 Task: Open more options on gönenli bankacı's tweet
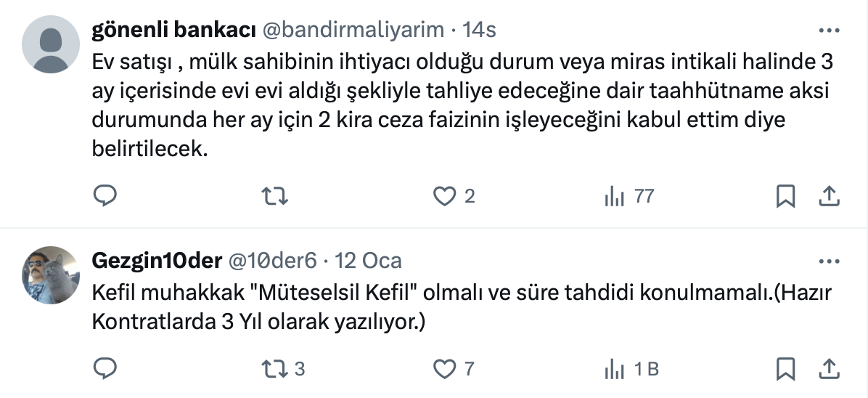(x=830, y=31)
